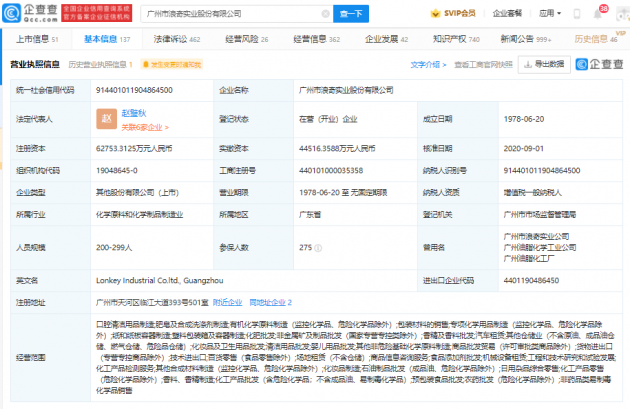Open 关联6家企业 link
The width and height of the screenshot is (630, 409).
[145, 127]
